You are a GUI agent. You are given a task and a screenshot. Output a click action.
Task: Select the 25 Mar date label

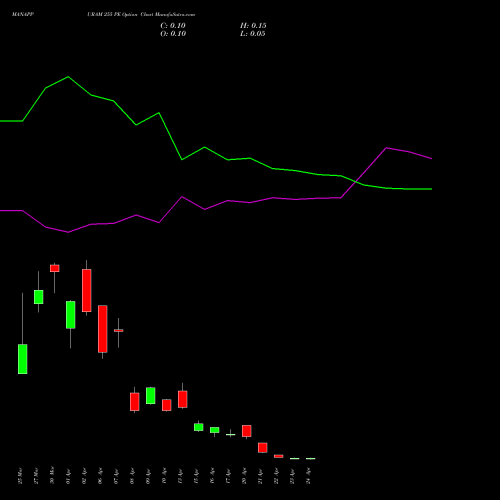point(21,476)
